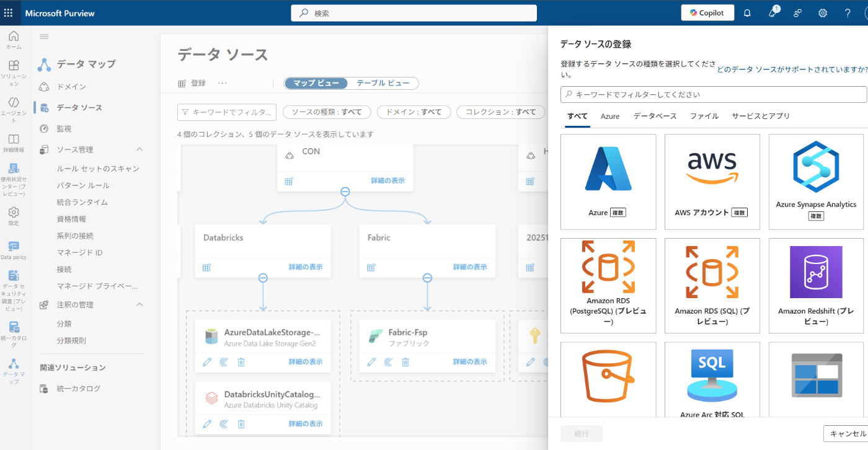Select the ファイル tab
This screenshot has width=868, height=450.
(x=704, y=116)
